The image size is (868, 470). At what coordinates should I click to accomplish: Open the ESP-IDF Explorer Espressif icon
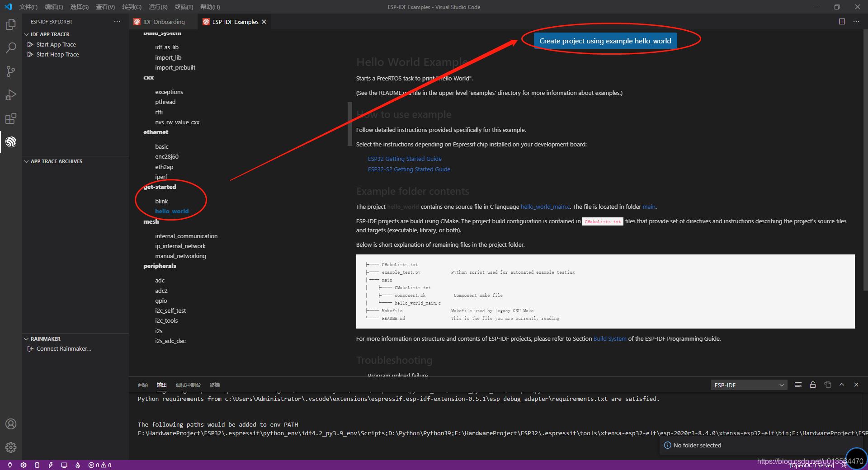(x=11, y=142)
